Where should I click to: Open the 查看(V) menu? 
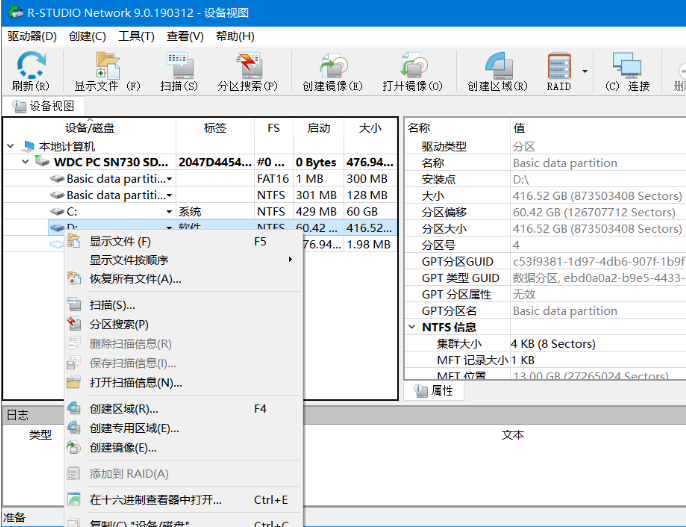coord(185,36)
